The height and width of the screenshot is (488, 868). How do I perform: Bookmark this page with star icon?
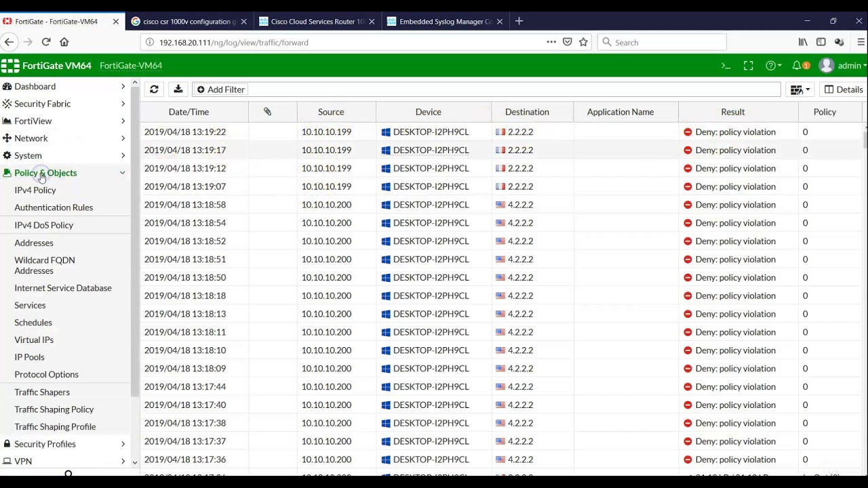[583, 42]
